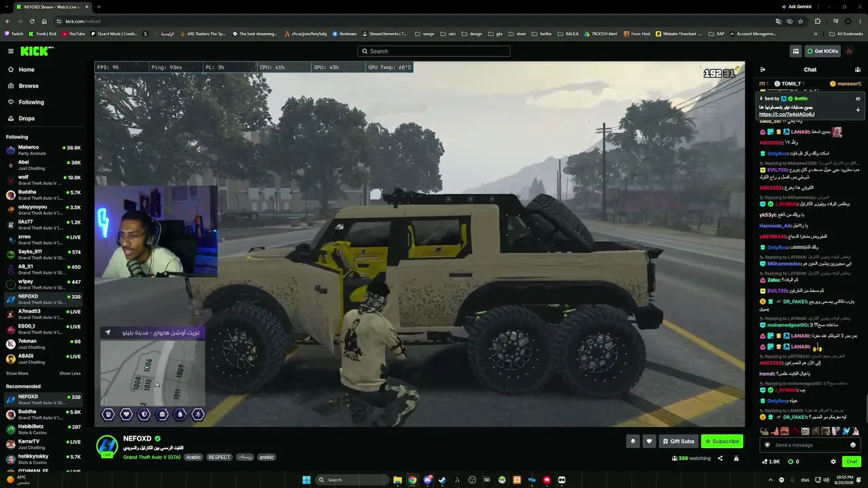
Task: Open the Translate page icon in address bar
Action: [778, 21]
